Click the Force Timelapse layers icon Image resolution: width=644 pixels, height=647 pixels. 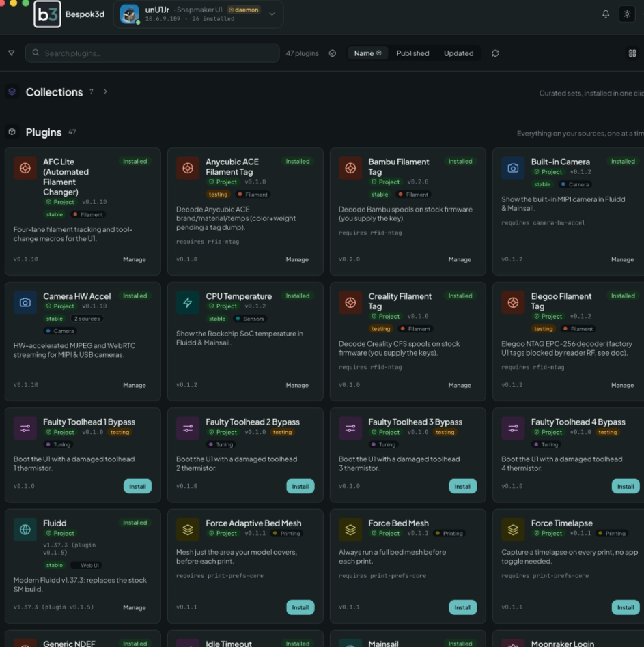(x=513, y=530)
